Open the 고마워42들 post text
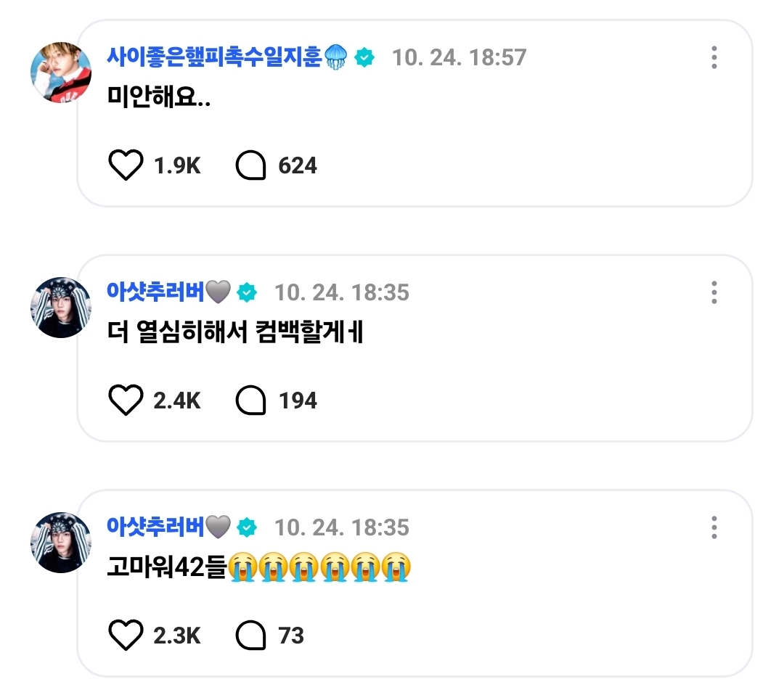The height and width of the screenshot is (695, 784). 258,567
